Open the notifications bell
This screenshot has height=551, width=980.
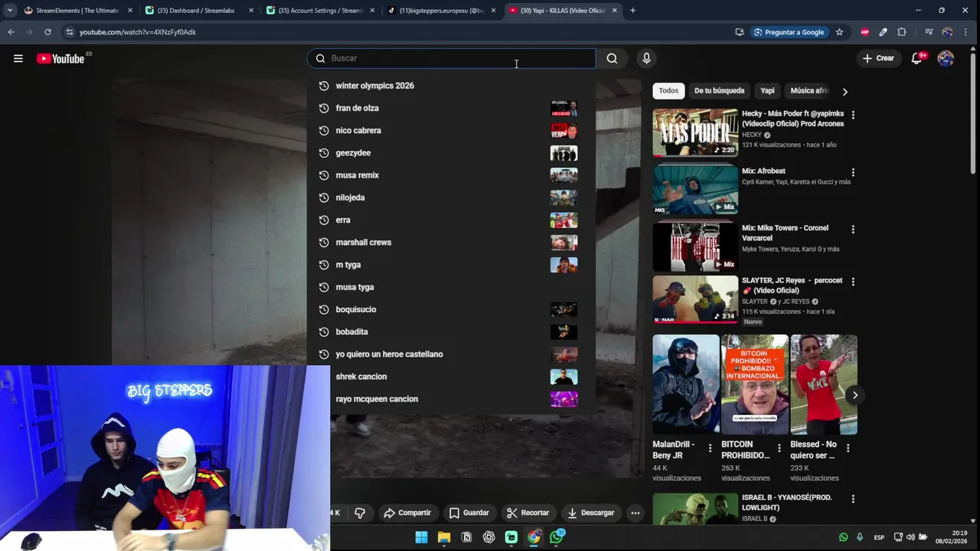pos(916,58)
